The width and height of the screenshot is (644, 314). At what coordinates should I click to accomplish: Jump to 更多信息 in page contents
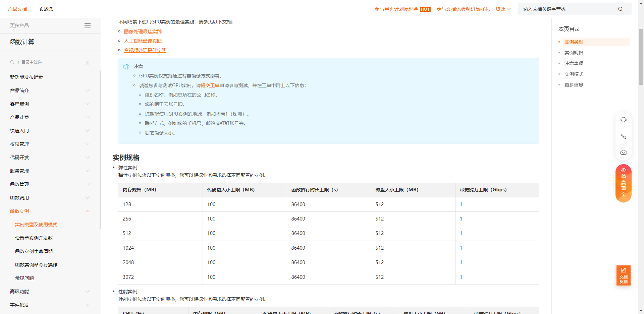coord(574,85)
